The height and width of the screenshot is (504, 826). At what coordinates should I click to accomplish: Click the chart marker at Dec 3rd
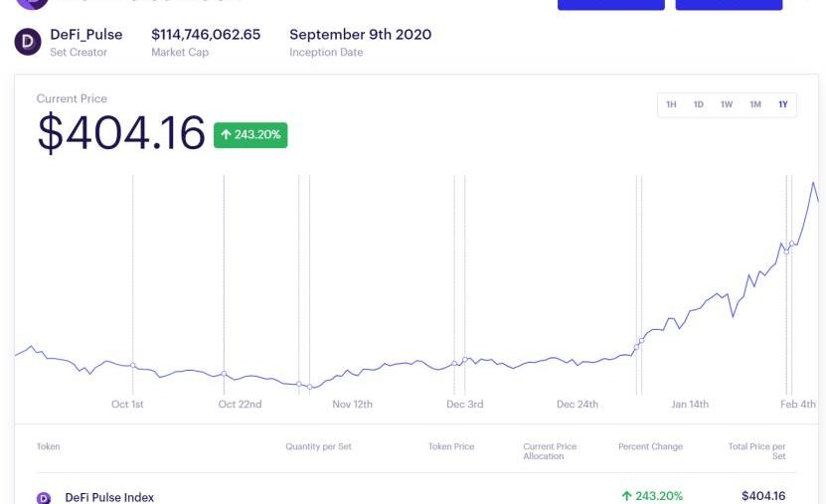pyautogui.click(x=464, y=360)
